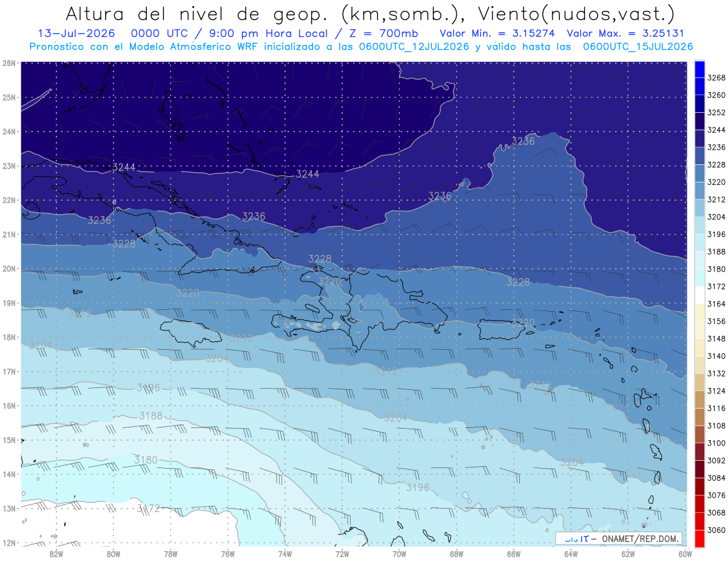This screenshot has height=562, width=728.
Task: Click the 3100 color bar value
Action: coord(716,443)
